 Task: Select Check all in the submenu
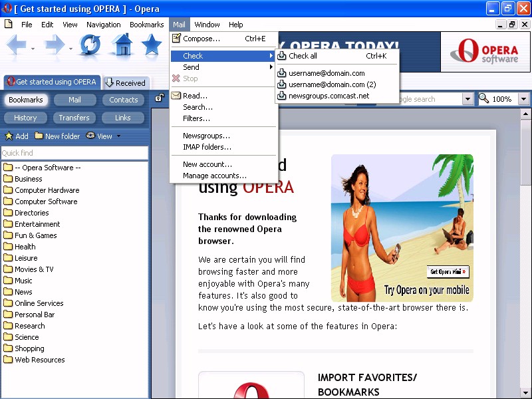337,56
